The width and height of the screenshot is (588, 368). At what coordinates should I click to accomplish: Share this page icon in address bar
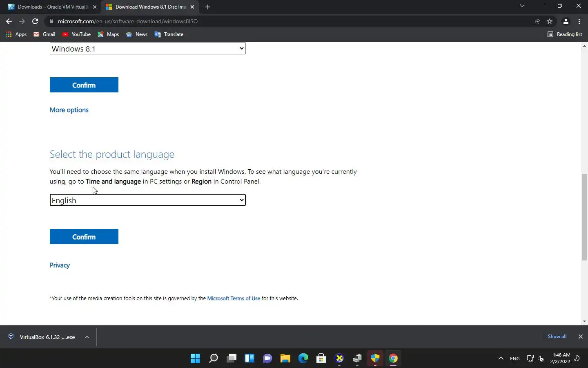537,21
